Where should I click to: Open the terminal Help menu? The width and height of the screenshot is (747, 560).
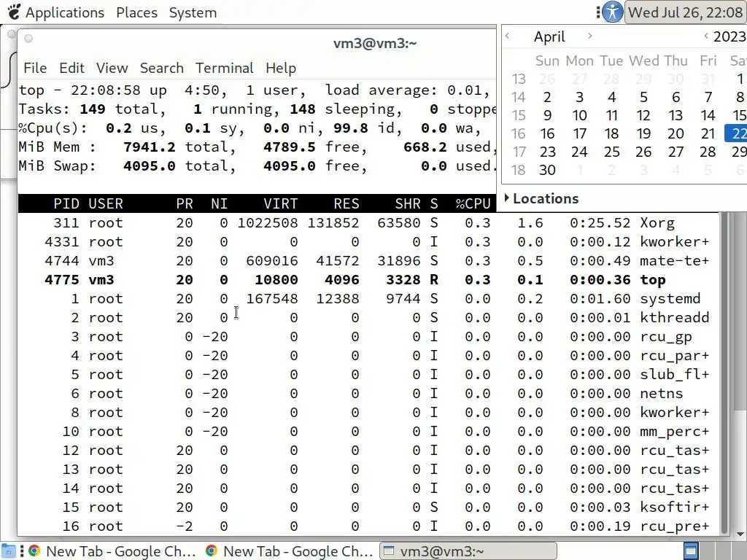point(281,68)
